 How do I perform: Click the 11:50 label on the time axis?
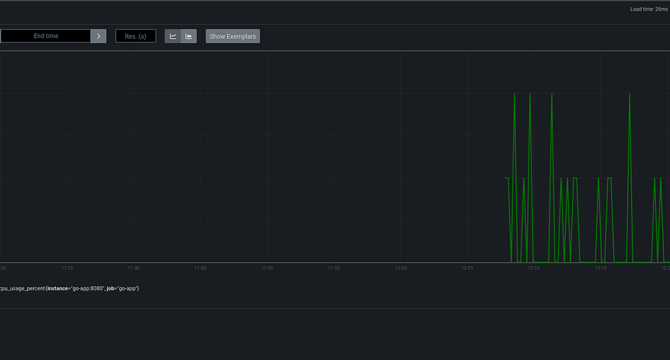click(267, 268)
